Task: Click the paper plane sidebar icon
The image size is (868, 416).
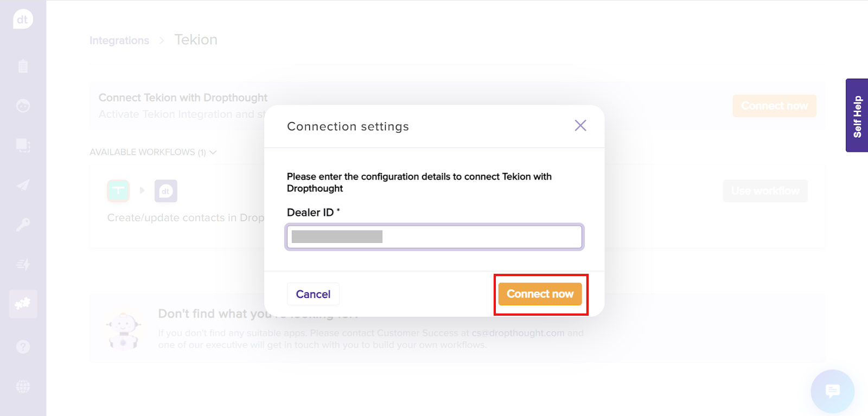Action: pyautogui.click(x=23, y=185)
